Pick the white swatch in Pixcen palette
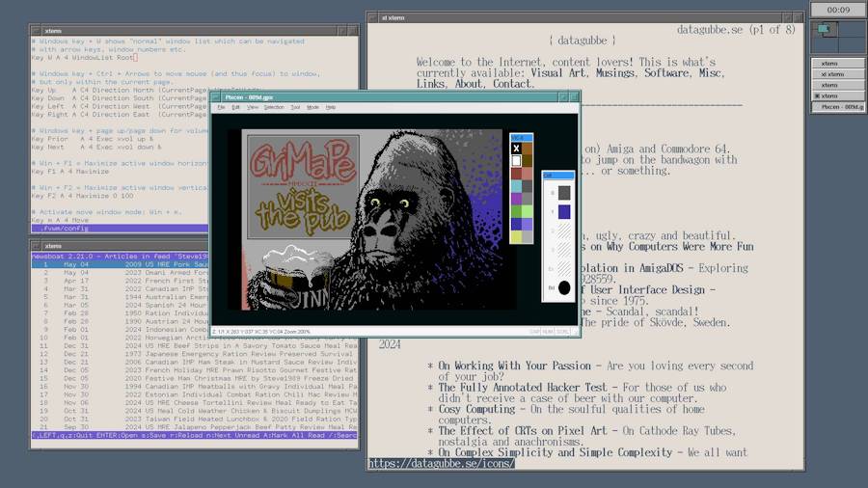Screen dimensions: 868x488 click(x=516, y=161)
